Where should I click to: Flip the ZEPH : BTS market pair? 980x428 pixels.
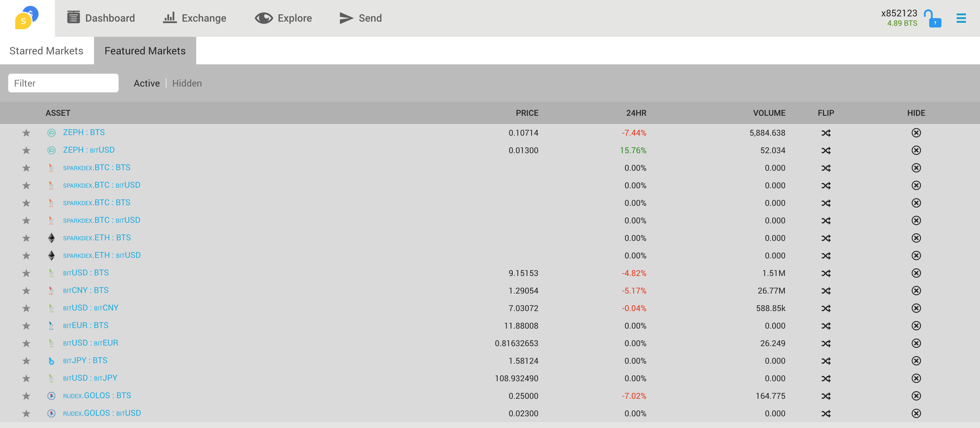click(826, 133)
